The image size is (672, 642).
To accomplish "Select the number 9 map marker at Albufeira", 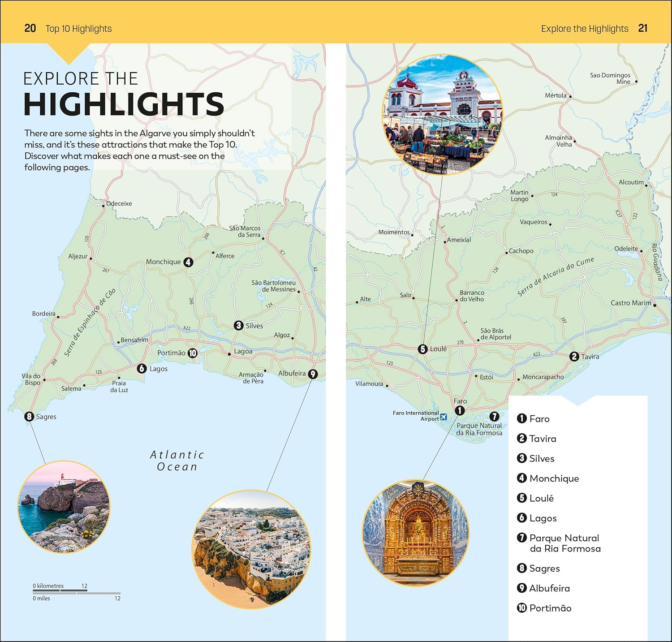I will pyautogui.click(x=313, y=374).
